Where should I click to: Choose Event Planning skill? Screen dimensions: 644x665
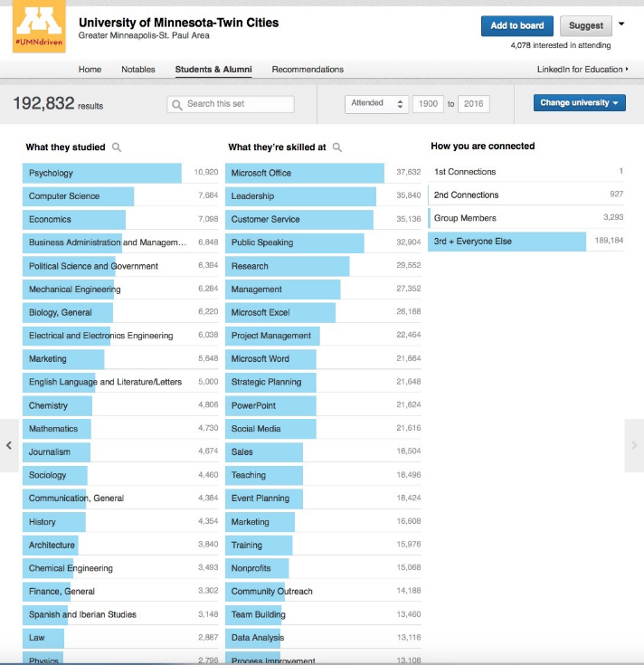pos(323,499)
